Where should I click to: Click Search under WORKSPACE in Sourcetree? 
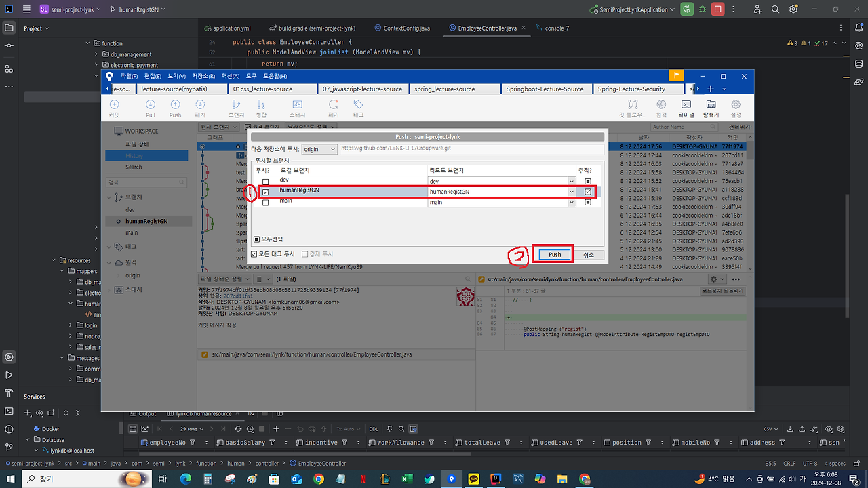tap(134, 167)
